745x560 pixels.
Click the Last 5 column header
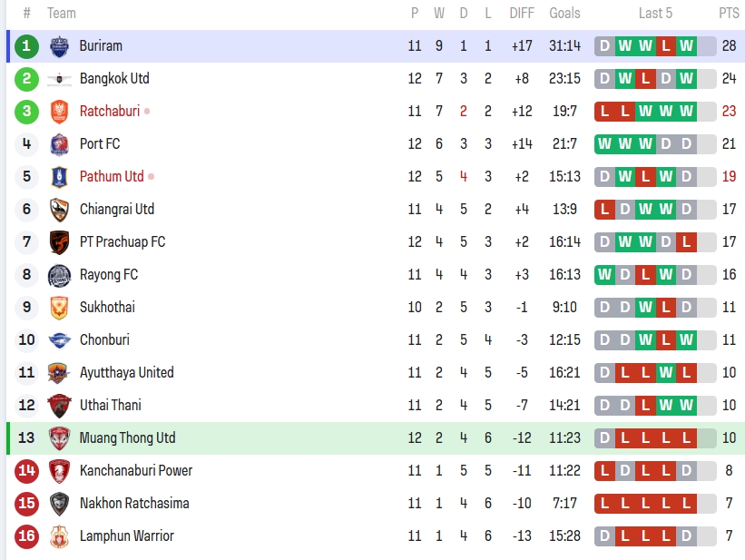tap(655, 14)
